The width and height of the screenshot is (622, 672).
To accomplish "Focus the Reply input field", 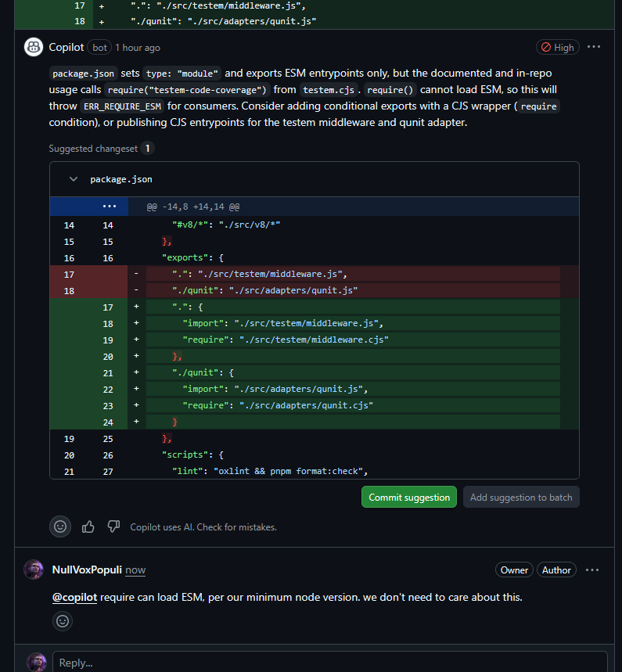I will point(329,662).
